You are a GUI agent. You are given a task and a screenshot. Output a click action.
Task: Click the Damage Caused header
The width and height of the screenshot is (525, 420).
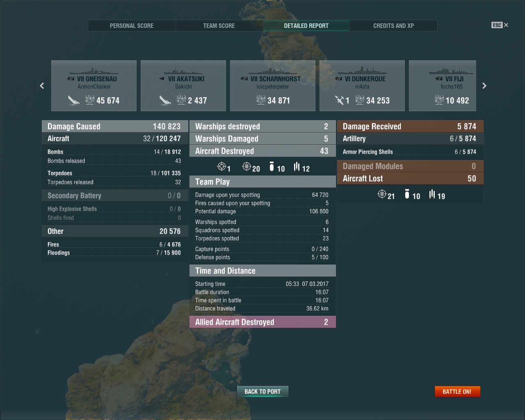pos(115,126)
